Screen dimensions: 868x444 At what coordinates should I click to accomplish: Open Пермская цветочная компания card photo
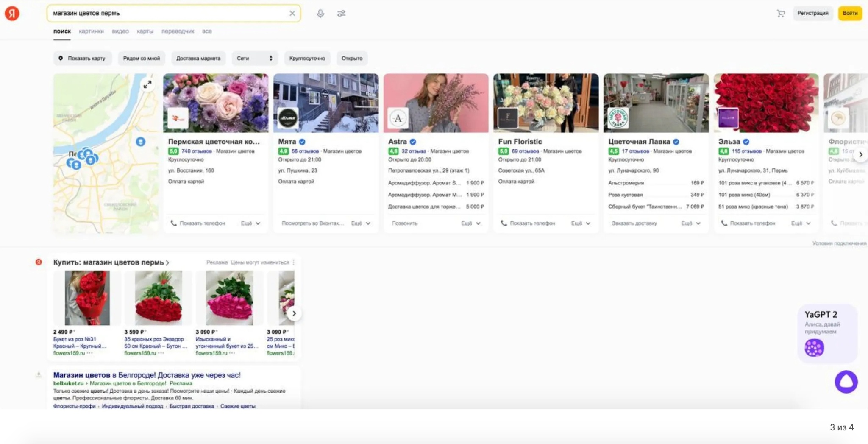(x=216, y=103)
